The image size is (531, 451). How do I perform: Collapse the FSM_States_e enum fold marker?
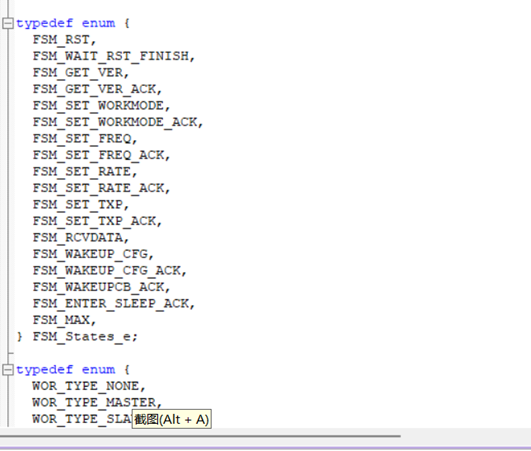pos(7,23)
